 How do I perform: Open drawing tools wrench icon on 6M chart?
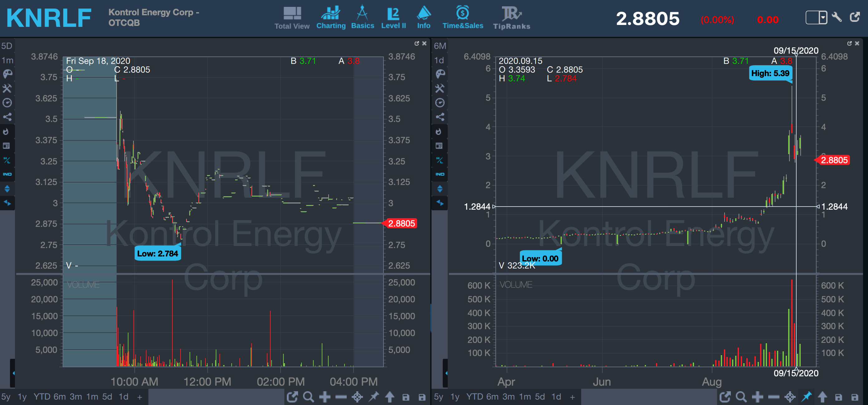pyautogui.click(x=440, y=88)
